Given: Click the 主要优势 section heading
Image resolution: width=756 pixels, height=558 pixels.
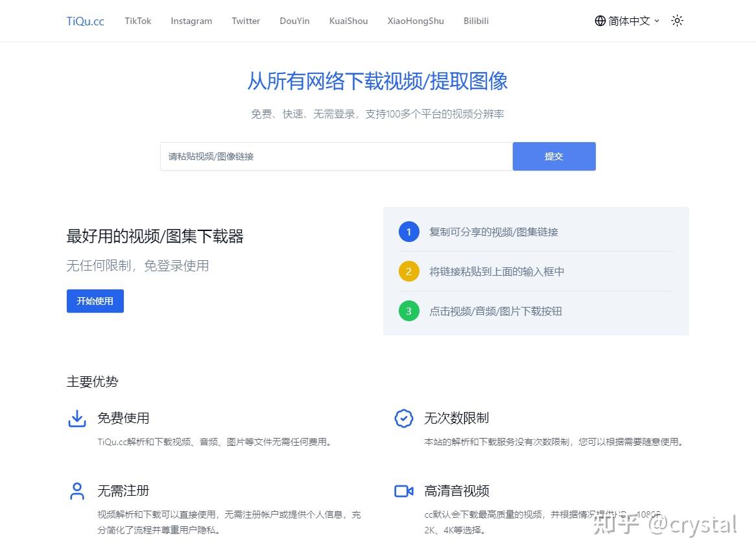Looking at the screenshot, I should (92, 382).
